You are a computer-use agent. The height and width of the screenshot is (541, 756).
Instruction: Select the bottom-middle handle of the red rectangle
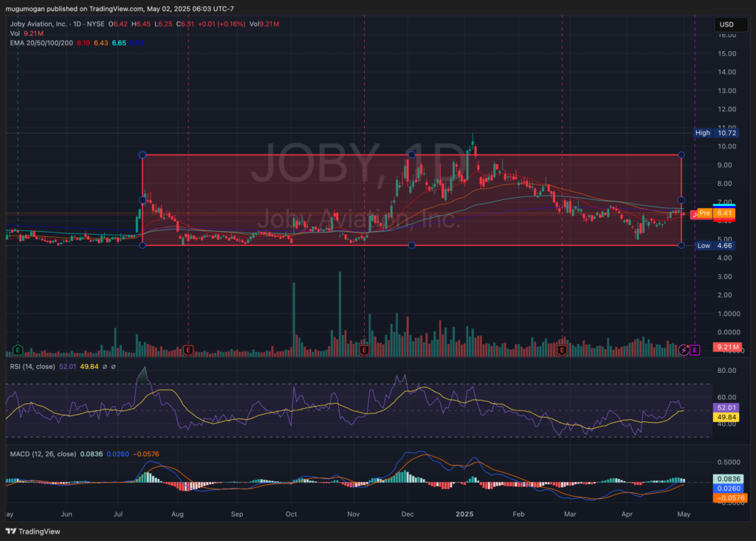point(412,246)
